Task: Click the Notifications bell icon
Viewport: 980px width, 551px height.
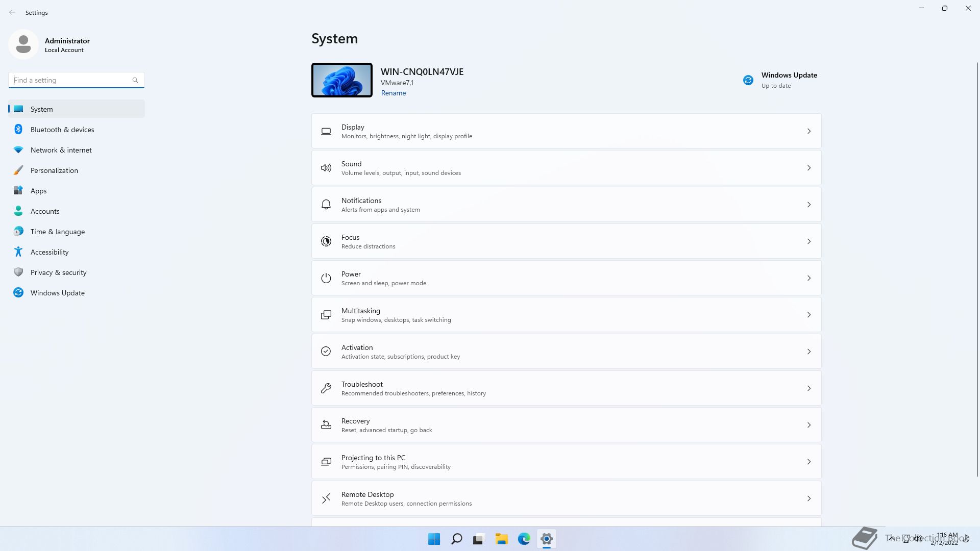Action: (326, 205)
